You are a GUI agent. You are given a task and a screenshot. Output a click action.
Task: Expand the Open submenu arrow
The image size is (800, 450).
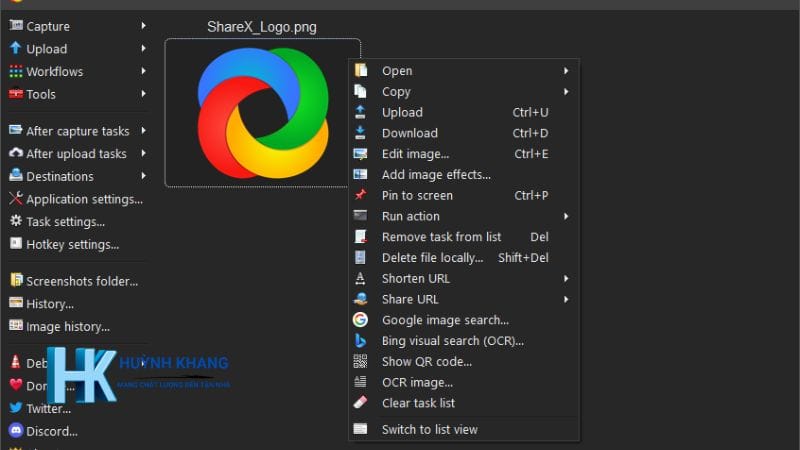[x=566, y=70]
